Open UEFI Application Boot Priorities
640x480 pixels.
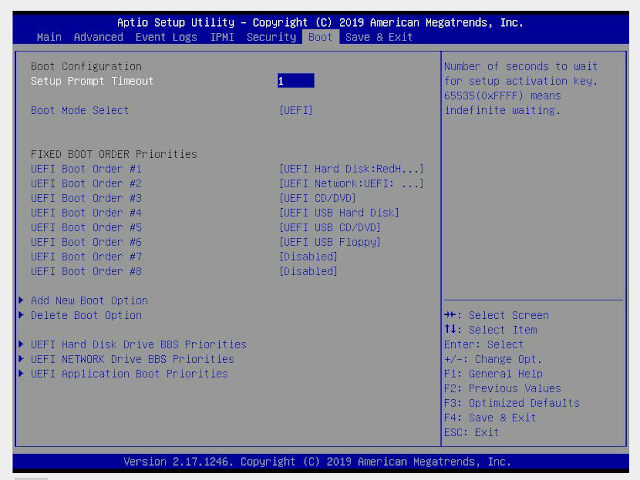[129, 374]
